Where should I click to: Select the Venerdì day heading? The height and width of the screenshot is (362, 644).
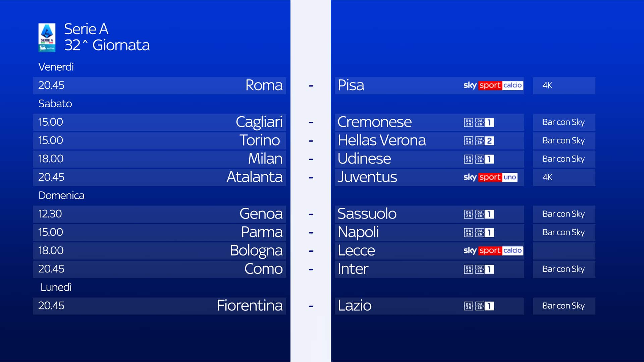coord(56,67)
